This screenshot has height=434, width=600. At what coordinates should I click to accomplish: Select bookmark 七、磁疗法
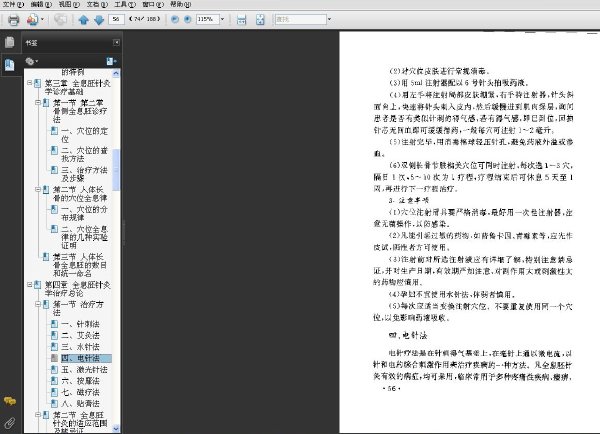(x=80, y=392)
